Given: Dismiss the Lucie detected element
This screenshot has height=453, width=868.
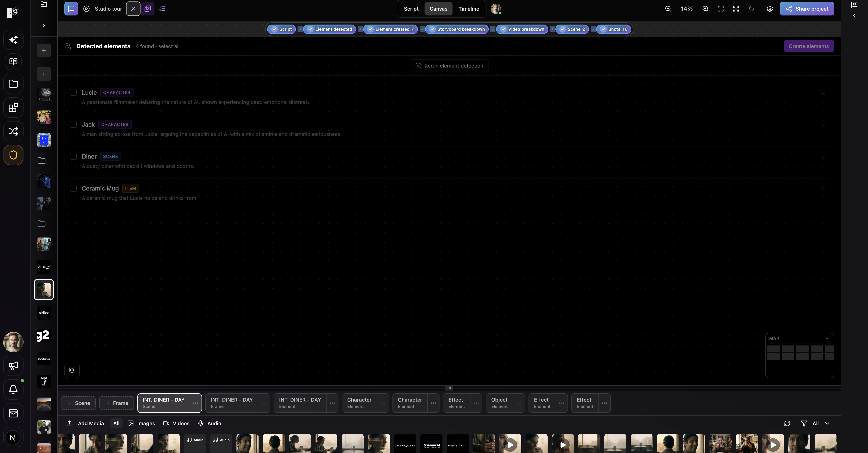Looking at the screenshot, I should [823, 93].
